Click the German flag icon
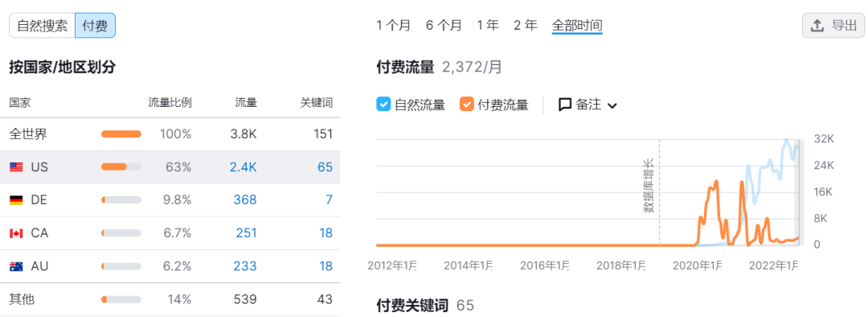Screen dimensions: 868x317 click(17, 200)
